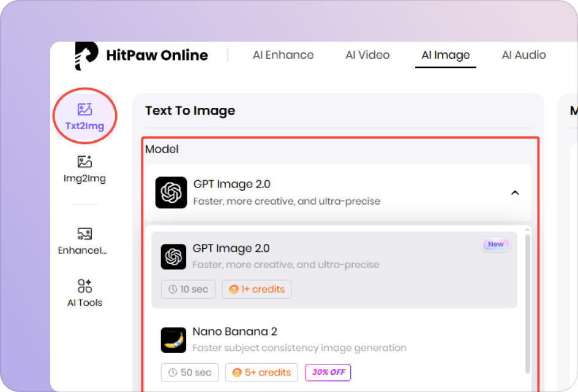
Task: Click the model list scrollbar
Action: [x=528, y=304]
